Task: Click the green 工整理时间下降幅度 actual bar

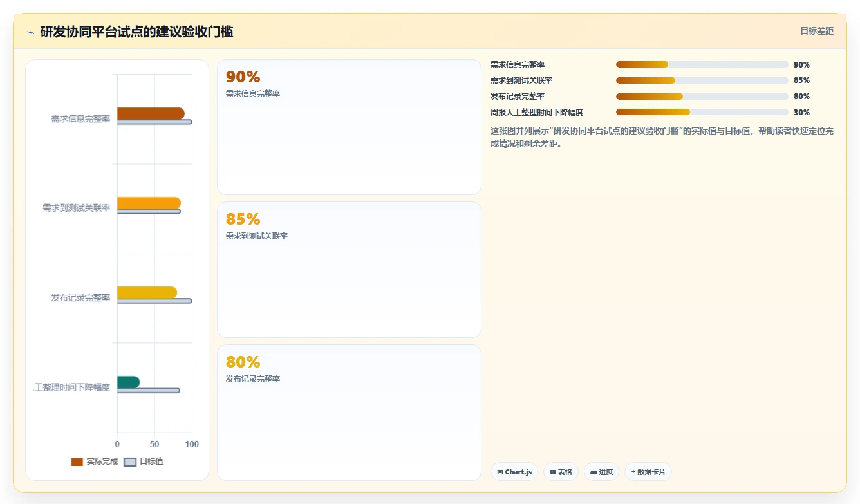Action: pos(128,382)
